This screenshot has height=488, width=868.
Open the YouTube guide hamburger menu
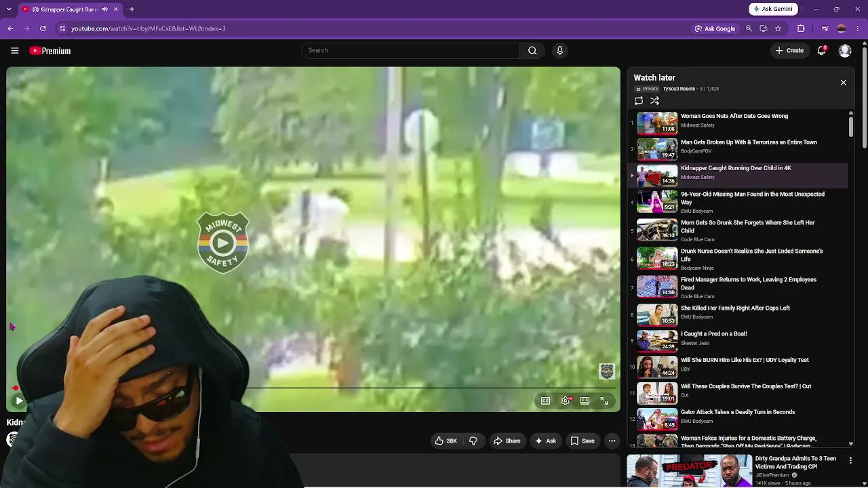coord(14,51)
